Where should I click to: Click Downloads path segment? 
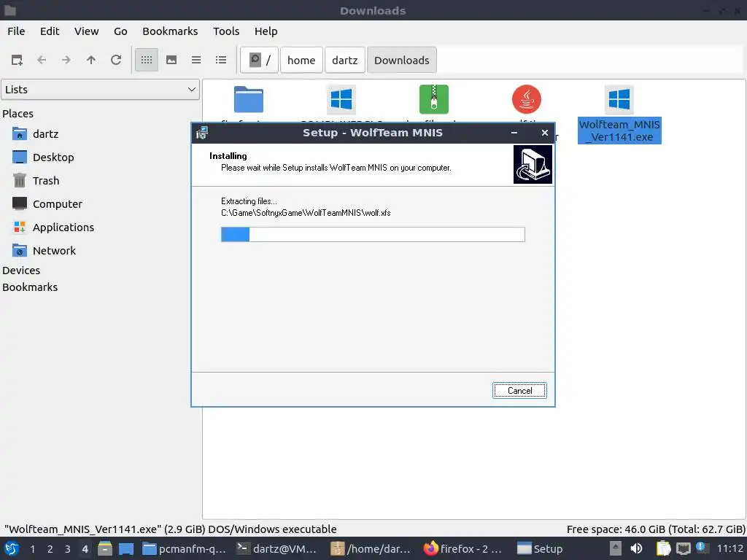(402, 60)
